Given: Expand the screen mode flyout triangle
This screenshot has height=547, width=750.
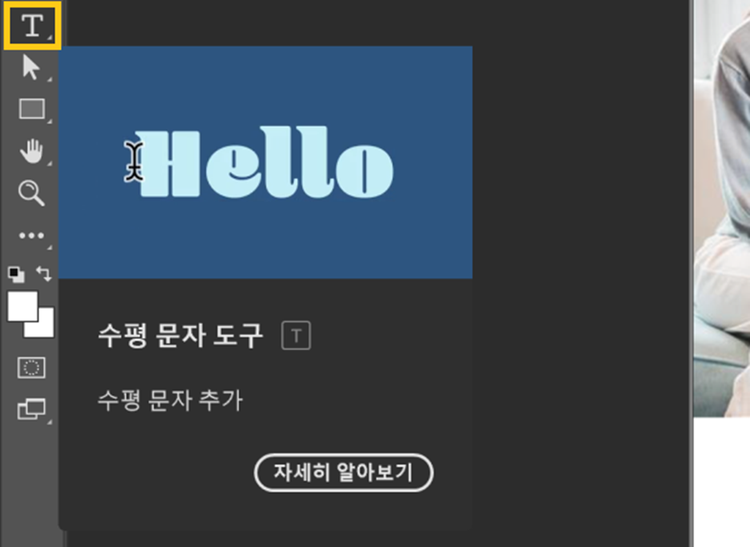Looking at the screenshot, I should [x=49, y=422].
